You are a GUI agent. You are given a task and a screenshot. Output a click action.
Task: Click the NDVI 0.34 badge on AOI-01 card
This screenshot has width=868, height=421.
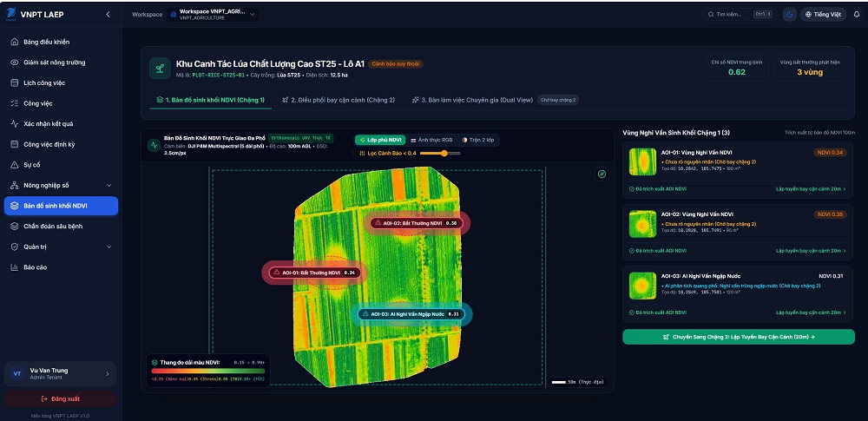831,152
